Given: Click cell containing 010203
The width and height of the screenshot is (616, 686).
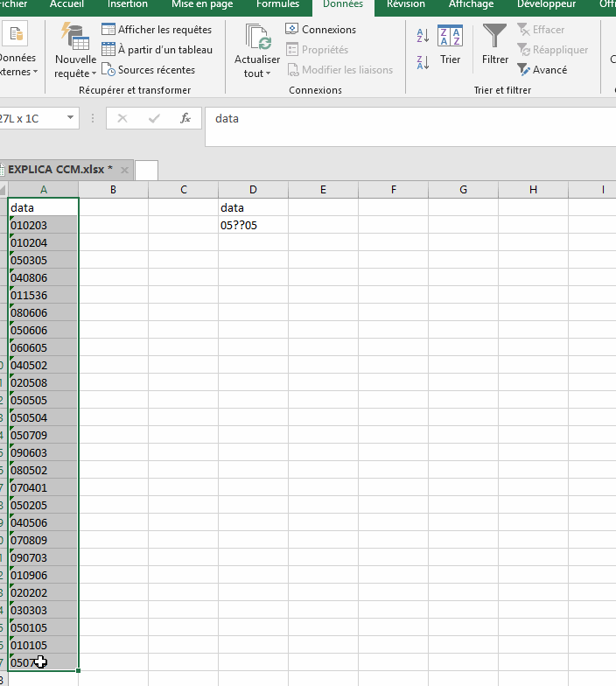Looking at the screenshot, I should point(44,225).
